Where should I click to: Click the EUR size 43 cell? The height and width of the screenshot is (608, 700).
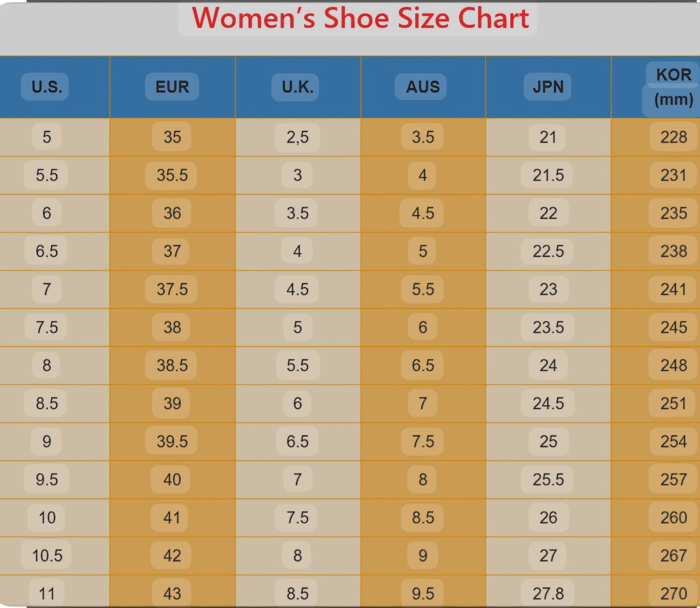tap(172, 593)
